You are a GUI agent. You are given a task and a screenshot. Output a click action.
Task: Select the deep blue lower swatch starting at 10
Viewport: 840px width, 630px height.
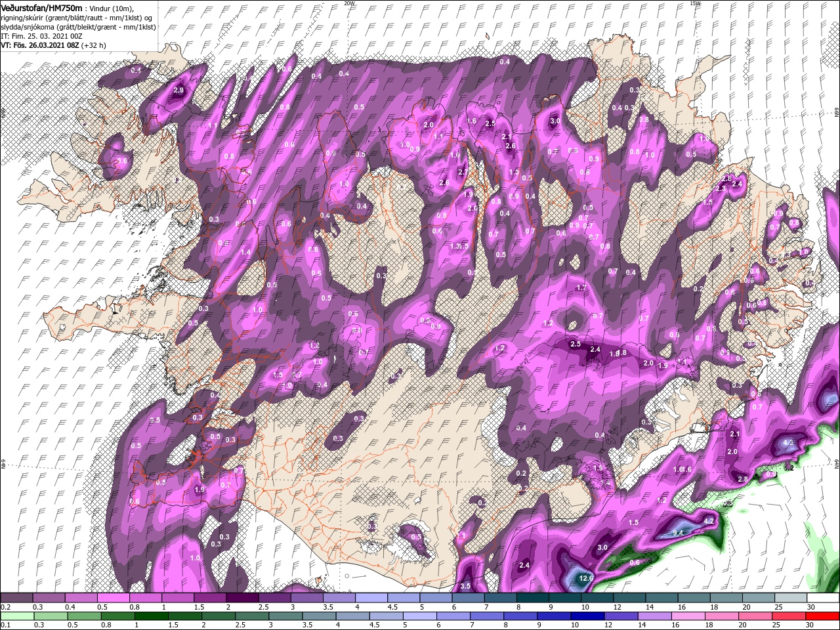pyautogui.click(x=588, y=616)
